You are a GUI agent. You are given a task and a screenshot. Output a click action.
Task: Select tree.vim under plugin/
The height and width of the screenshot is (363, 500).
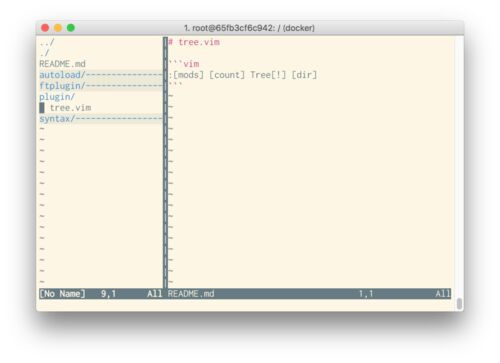tap(70, 108)
